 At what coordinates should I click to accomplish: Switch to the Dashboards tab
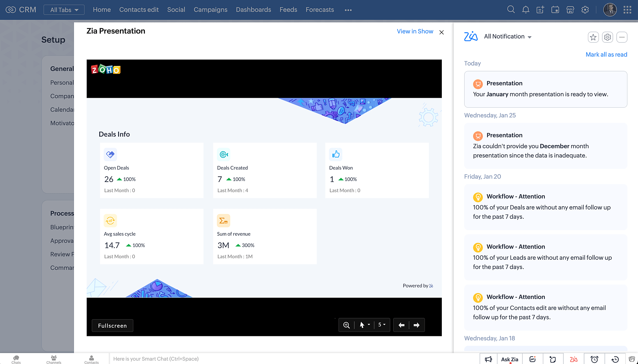tap(253, 10)
